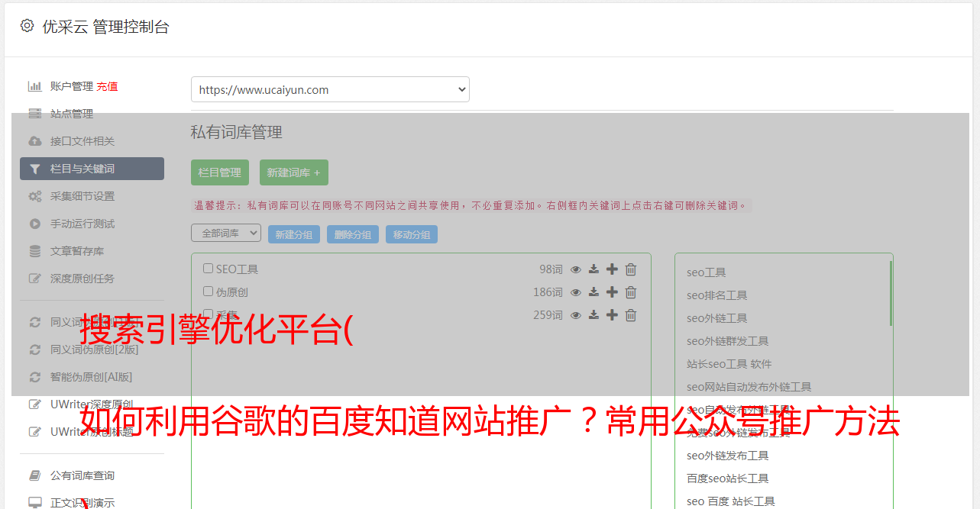The height and width of the screenshot is (509, 980).
Task: Click the refresh icon beside 智能伪原创[AI版]
Action: click(35, 377)
